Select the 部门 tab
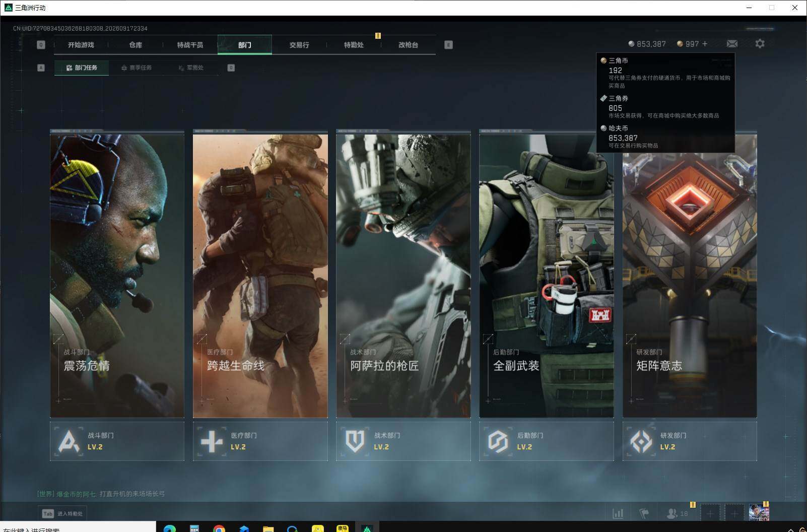The width and height of the screenshot is (807, 532). click(245, 45)
